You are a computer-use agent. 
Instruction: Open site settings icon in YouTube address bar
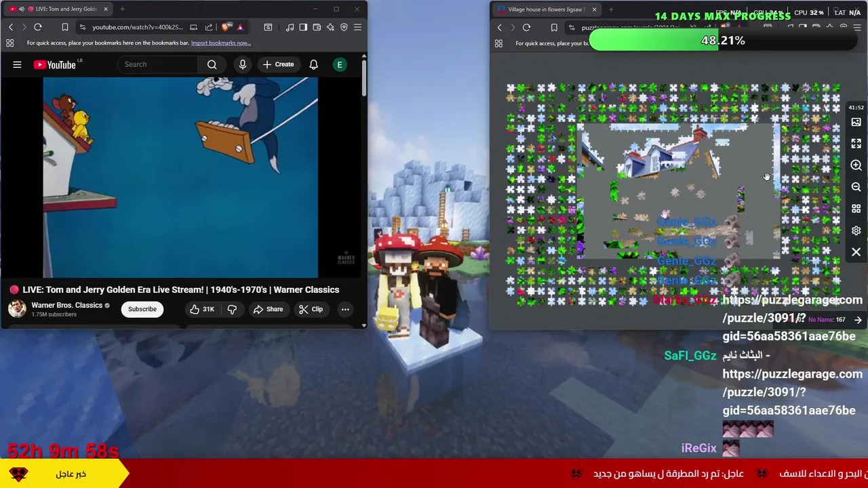(82, 27)
